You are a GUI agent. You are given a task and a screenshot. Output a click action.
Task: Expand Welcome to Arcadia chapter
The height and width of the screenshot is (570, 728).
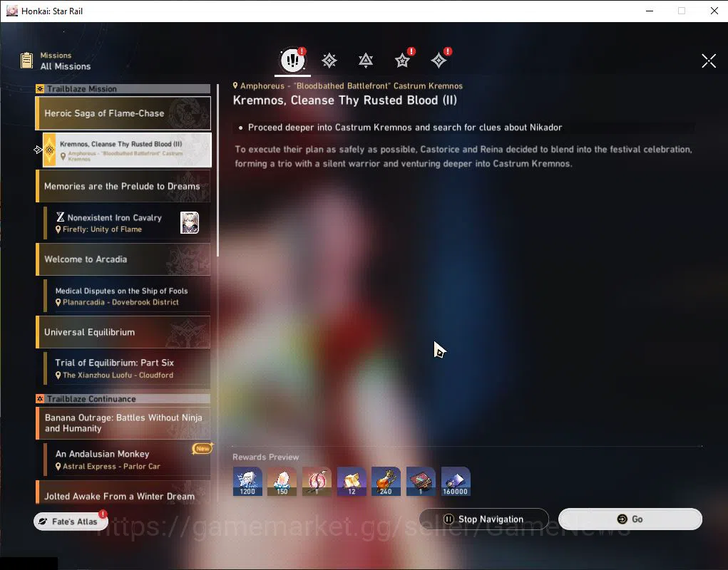pyautogui.click(x=123, y=259)
